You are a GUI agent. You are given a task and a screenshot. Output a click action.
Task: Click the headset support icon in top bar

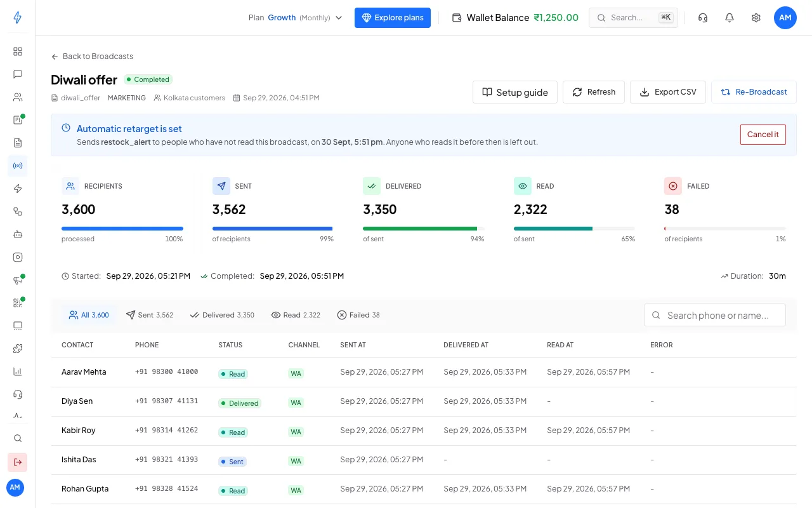(x=703, y=18)
